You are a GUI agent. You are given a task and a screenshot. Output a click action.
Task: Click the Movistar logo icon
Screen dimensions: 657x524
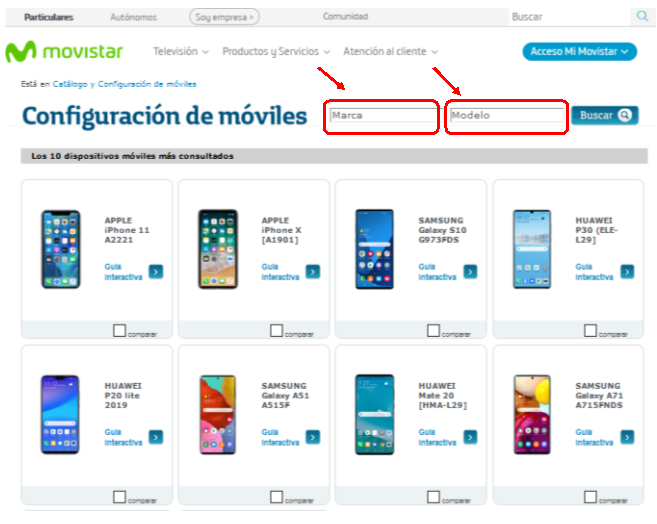click(20, 52)
